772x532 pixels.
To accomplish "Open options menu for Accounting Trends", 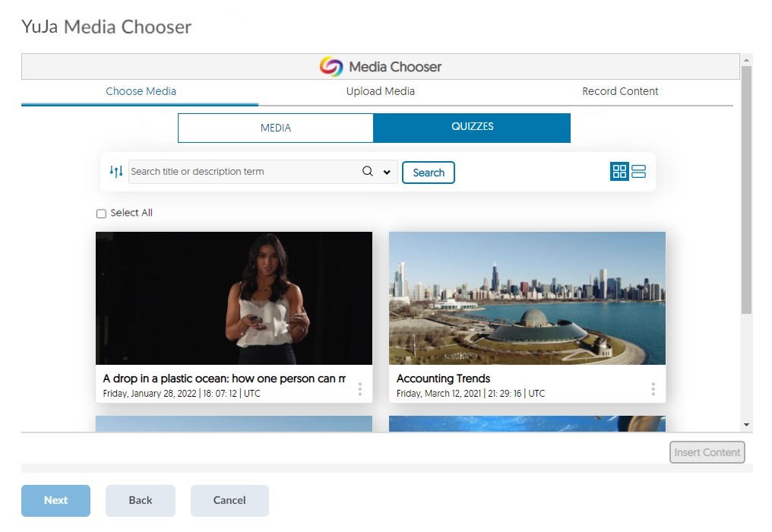I will click(653, 389).
